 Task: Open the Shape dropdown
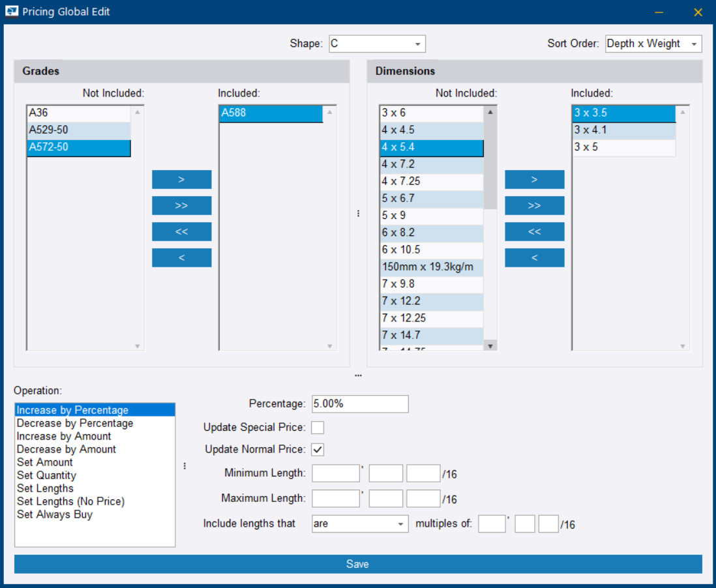click(377, 44)
